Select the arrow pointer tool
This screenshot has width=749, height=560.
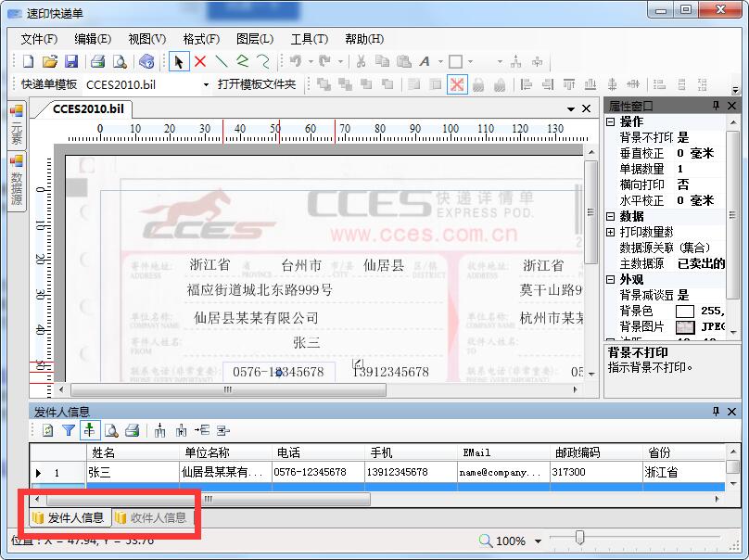[179, 62]
